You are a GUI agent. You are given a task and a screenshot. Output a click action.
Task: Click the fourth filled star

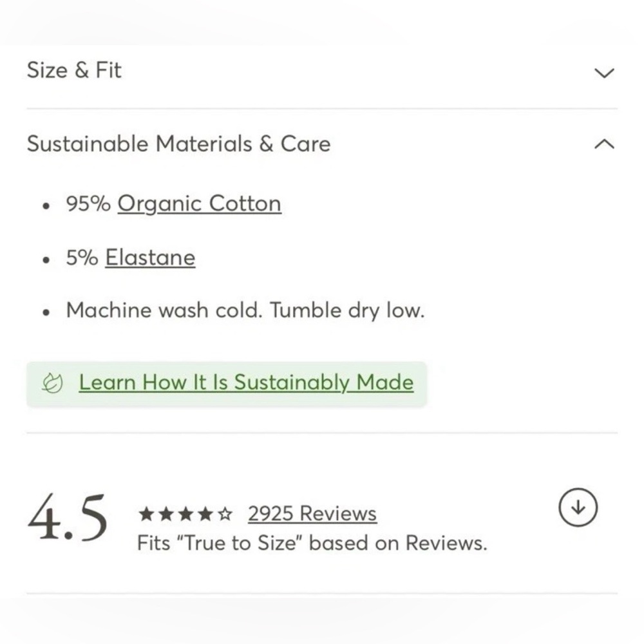click(x=205, y=514)
